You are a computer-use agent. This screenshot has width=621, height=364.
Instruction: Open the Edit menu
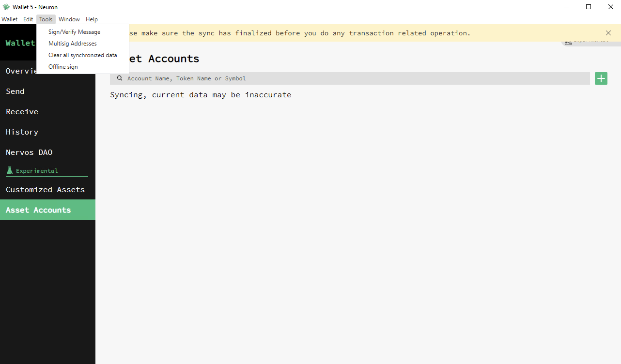pyautogui.click(x=28, y=19)
